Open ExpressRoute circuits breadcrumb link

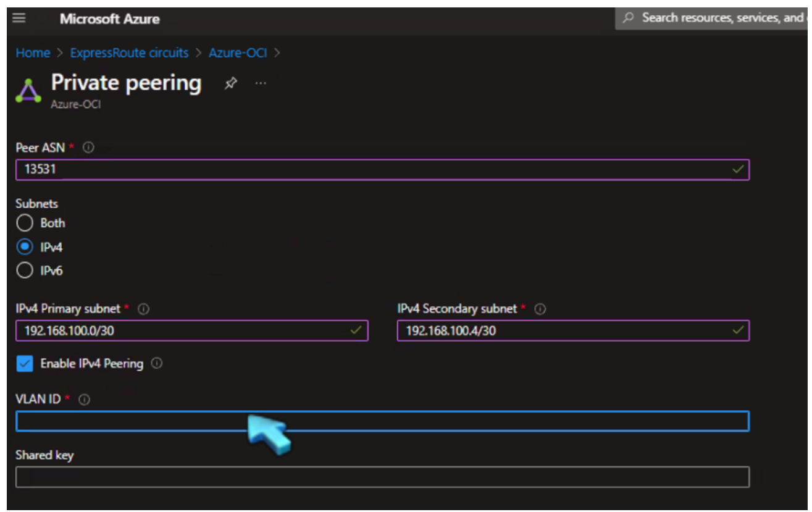(x=129, y=53)
